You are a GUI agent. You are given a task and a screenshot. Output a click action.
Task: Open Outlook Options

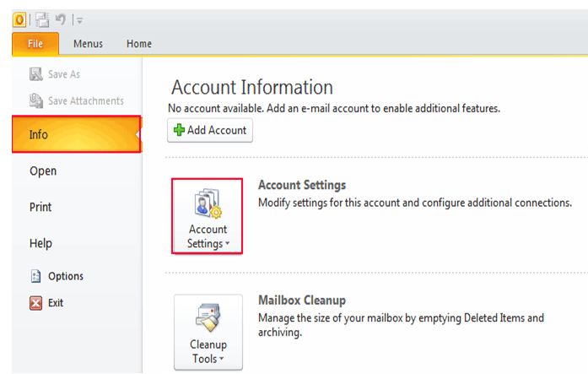coord(57,276)
